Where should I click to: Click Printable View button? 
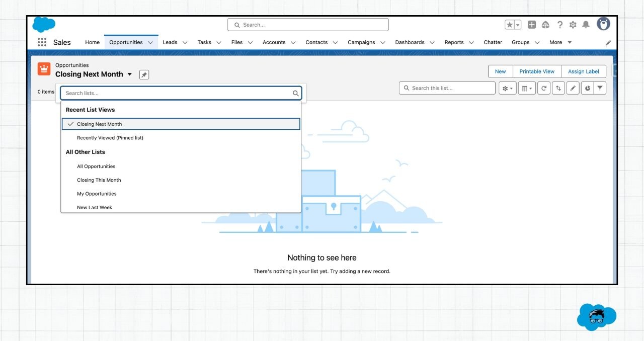click(537, 71)
